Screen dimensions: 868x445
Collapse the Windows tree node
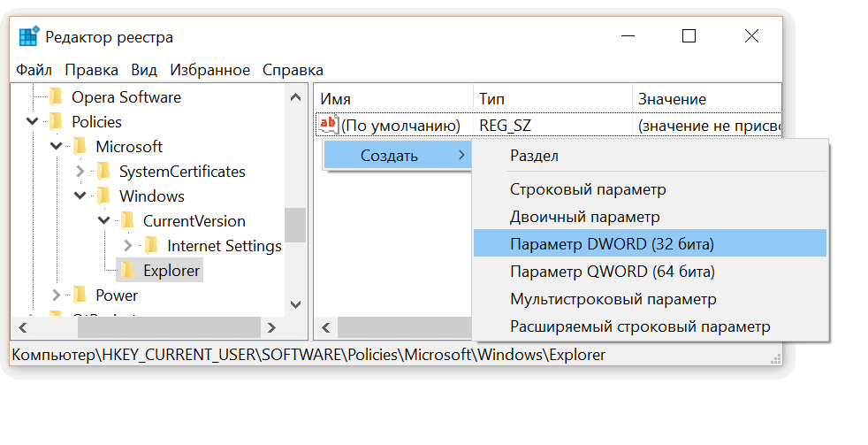click(x=80, y=196)
